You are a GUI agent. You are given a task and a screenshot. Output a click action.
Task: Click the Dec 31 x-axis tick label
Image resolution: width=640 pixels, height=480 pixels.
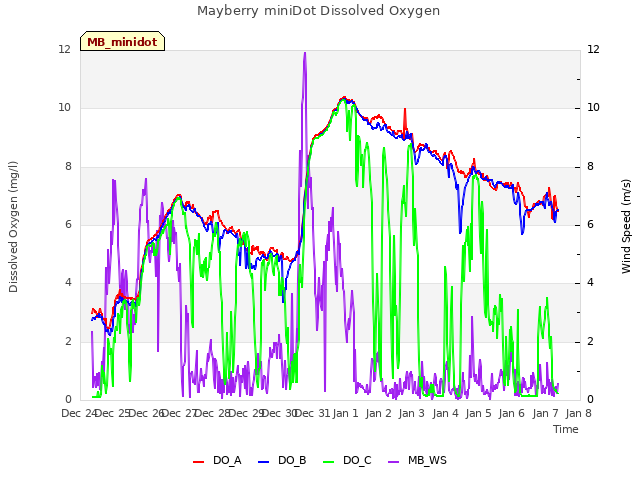tap(312, 413)
